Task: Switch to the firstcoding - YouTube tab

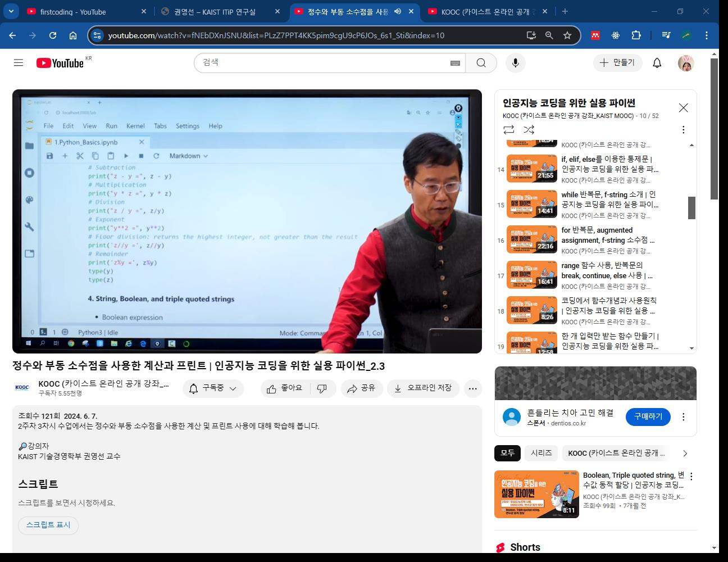Action: coord(87,11)
